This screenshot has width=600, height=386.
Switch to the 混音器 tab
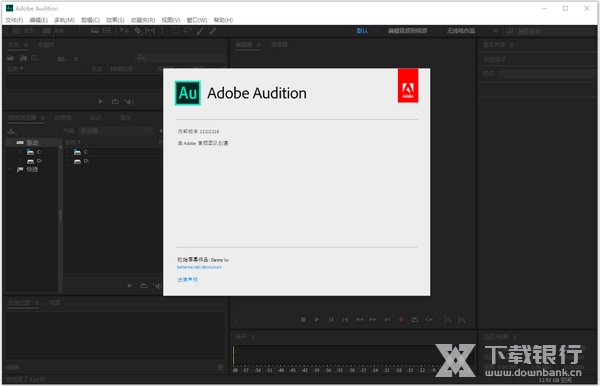coord(279,45)
